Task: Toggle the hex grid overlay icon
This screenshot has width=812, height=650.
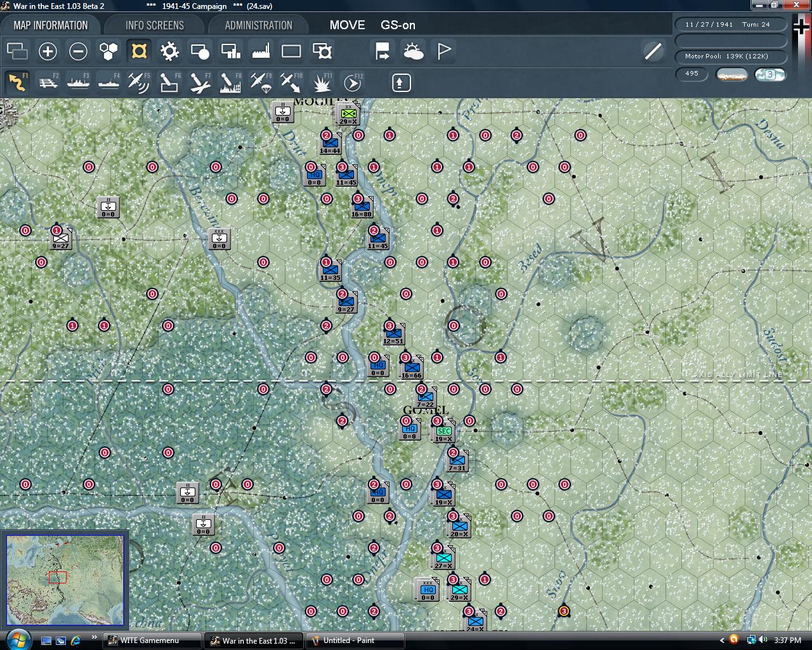Action: [x=108, y=51]
